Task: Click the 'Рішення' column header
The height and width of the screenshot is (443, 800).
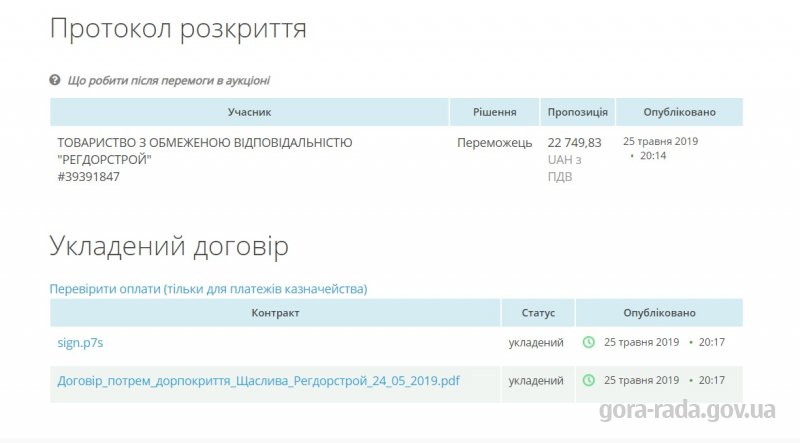Action: [494, 112]
